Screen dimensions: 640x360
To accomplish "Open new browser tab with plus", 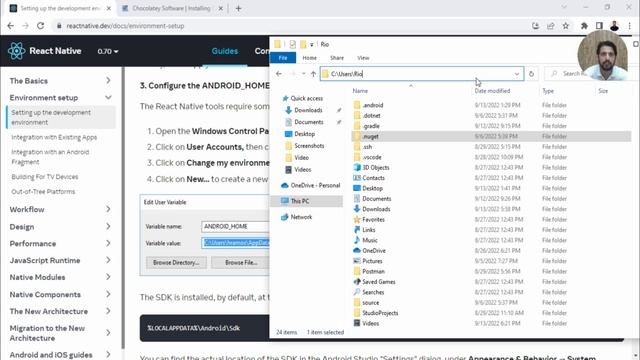I will click(238, 8).
